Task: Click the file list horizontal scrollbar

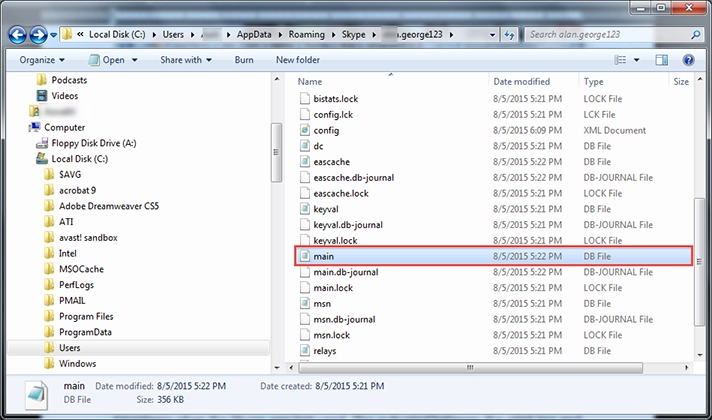Action: click(470, 367)
